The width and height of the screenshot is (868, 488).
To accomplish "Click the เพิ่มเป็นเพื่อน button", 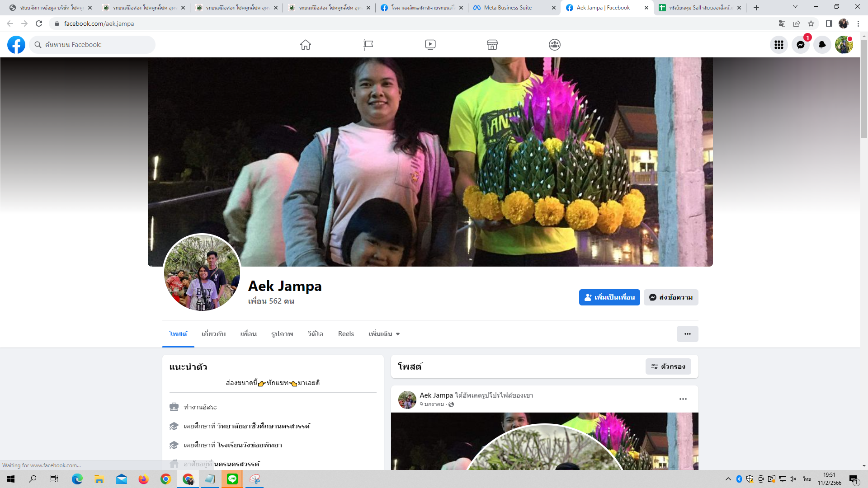I will [x=609, y=297].
